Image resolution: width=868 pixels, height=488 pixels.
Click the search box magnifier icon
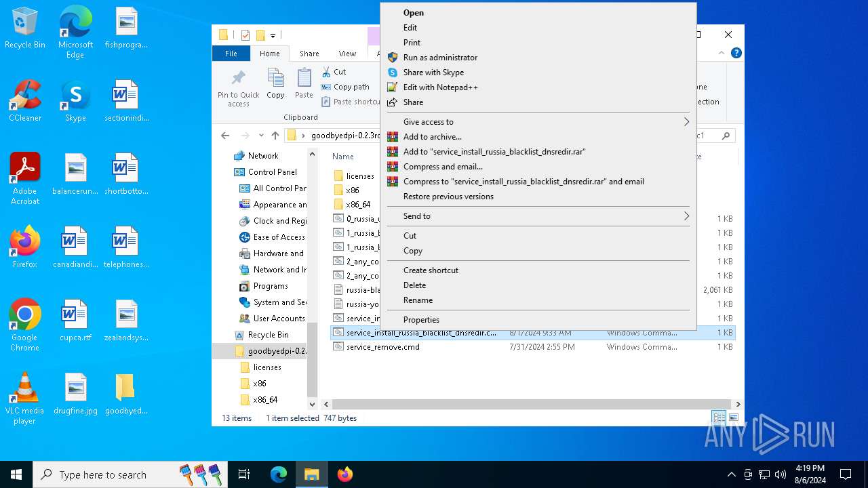pyautogui.click(x=726, y=136)
